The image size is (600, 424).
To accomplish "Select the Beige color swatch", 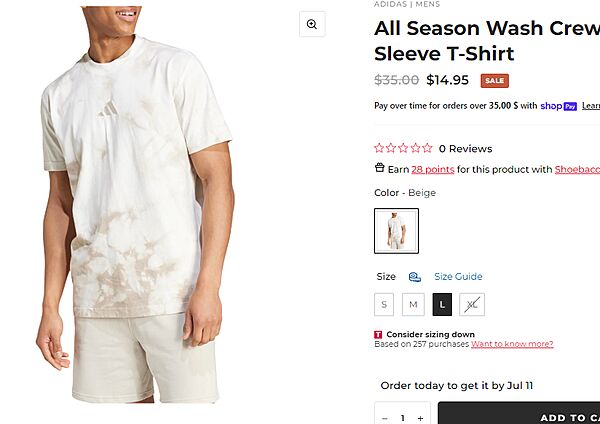I will coord(396,231).
